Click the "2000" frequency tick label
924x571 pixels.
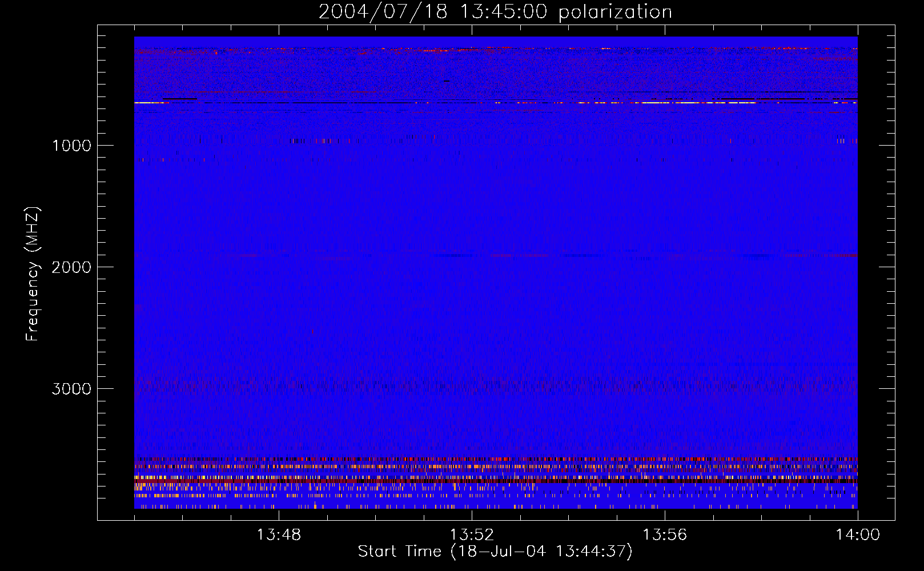(71, 267)
